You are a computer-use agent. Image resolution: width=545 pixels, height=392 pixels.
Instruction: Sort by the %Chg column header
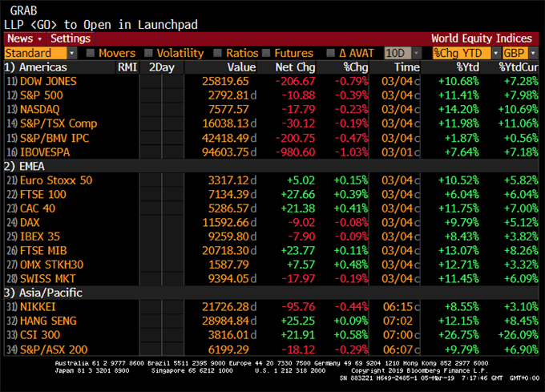point(356,67)
